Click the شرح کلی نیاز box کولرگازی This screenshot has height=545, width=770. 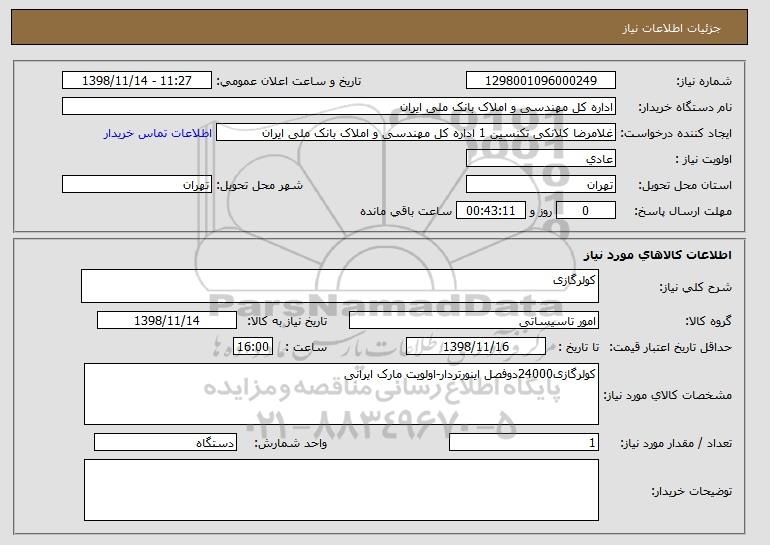click(x=340, y=286)
